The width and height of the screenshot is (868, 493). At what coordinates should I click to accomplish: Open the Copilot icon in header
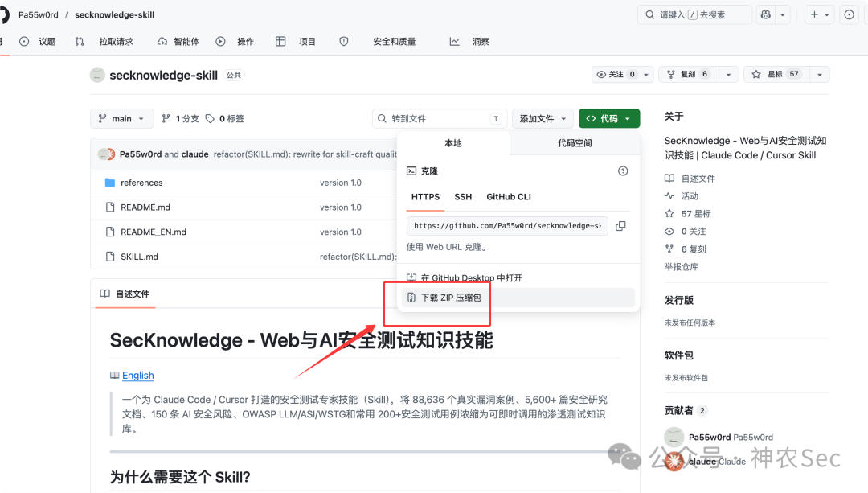(x=766, y=15)
